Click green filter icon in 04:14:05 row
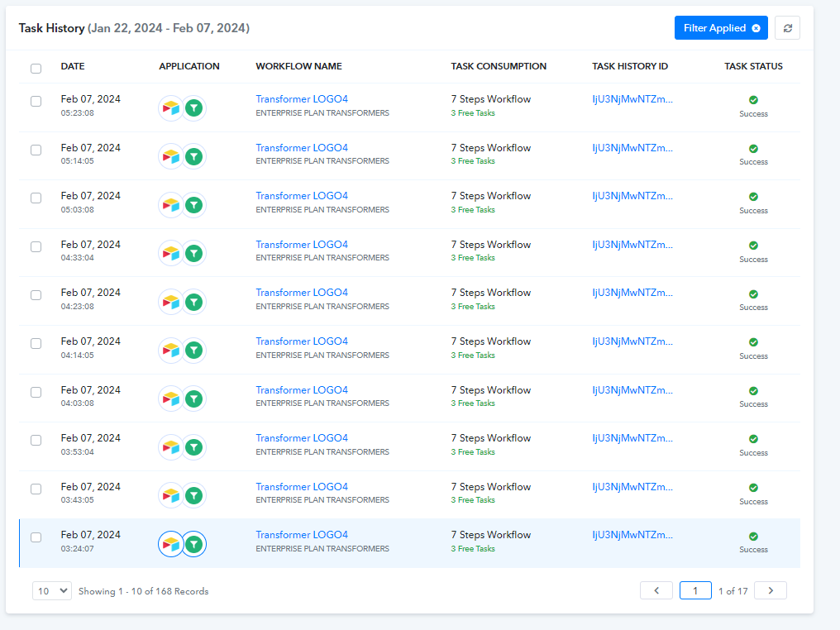 pyautogui.click(x=194, y=351)
